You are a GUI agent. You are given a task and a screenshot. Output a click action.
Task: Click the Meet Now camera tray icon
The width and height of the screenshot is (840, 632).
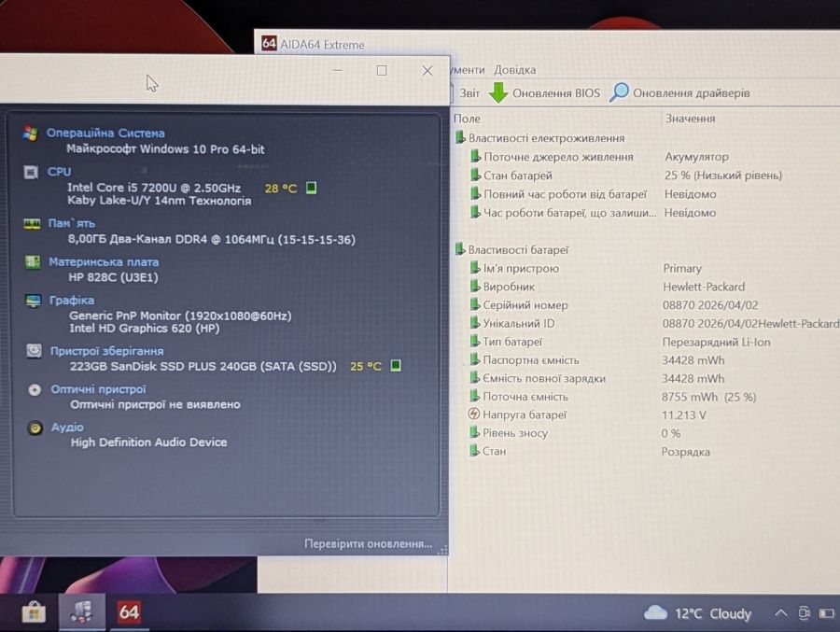(805, 612)
